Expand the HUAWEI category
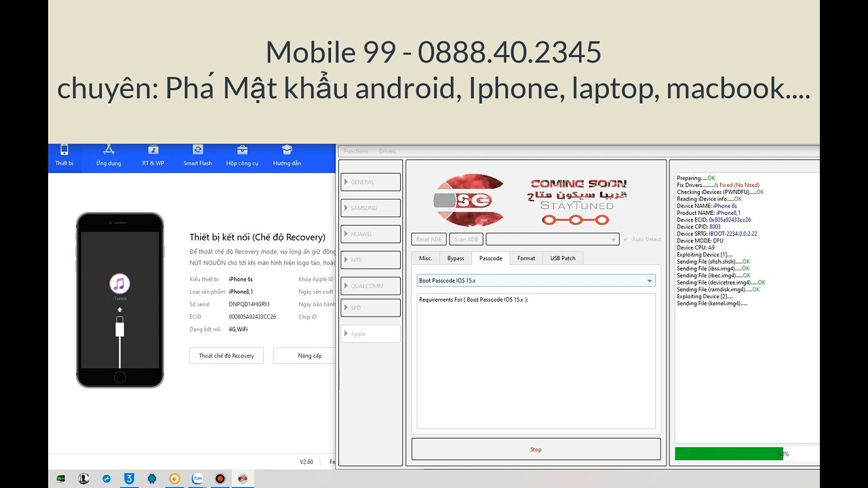The image size is (868, 488). tap(370, 234)
